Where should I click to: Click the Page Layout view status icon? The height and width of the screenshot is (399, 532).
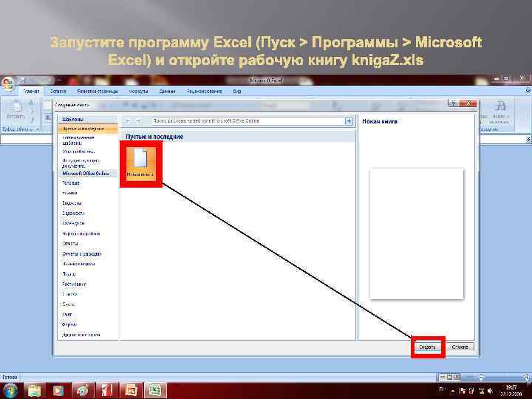(449, 378)
